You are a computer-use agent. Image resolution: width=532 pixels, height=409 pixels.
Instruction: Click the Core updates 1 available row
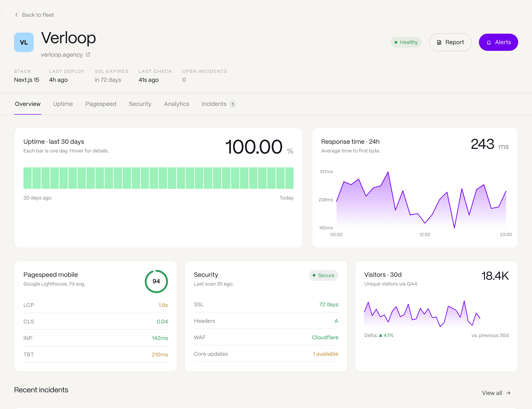[x=266, y=354]
